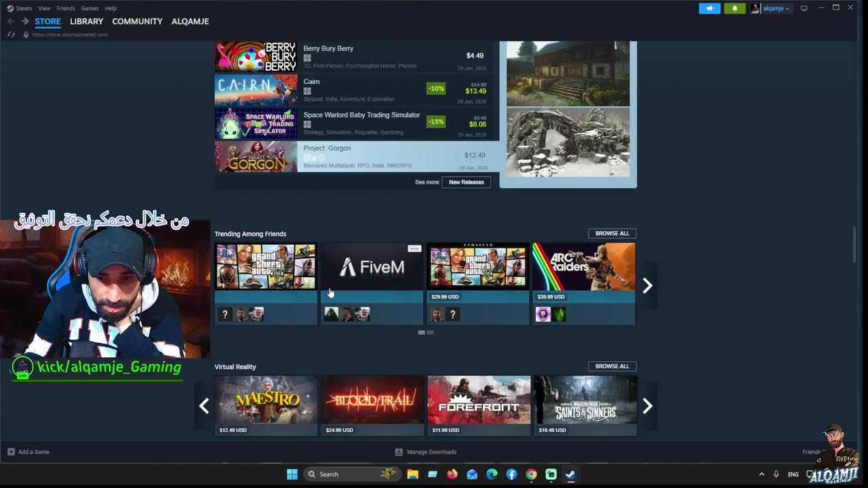Open the Saints & Sinners VR card
Screen dimensions: 868x488
coord(584,405)
